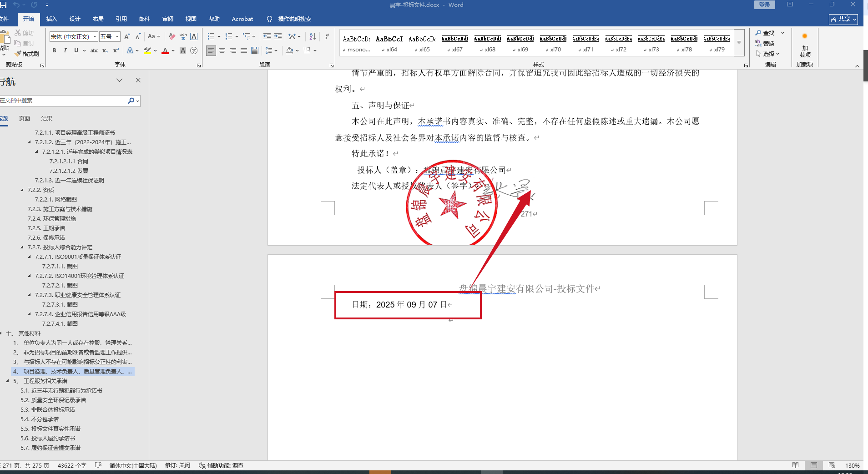868x474 pixels.
Task: Increase the paragraph indent
Action: click(278, 36)
